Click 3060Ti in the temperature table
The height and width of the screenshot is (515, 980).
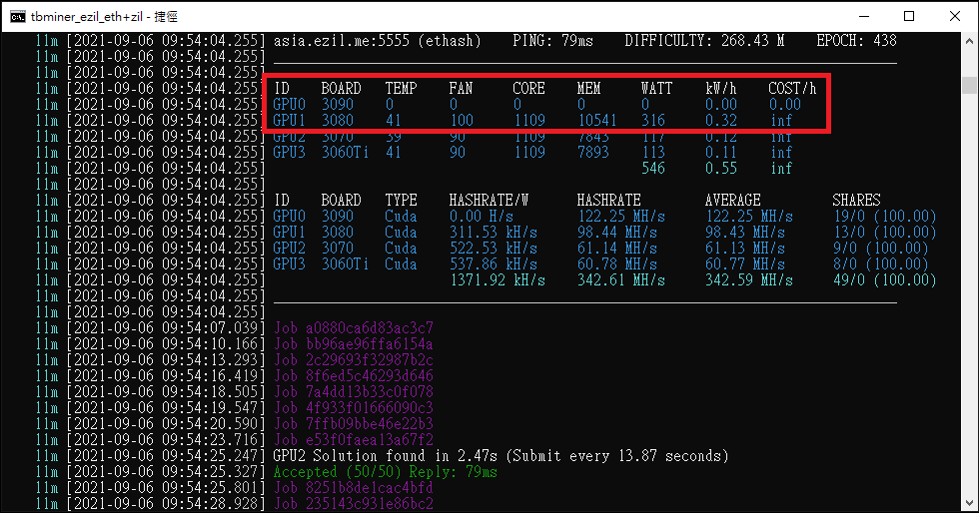[x=345, y=153]
